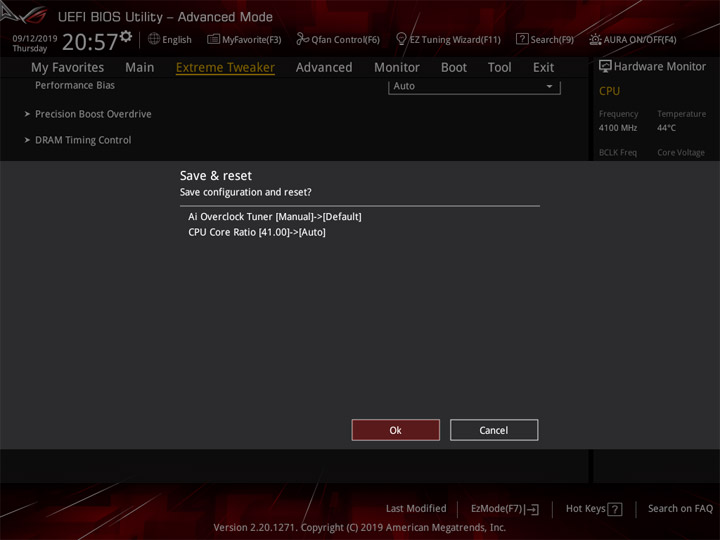The width and height of the screenshot is (720, 540).
Task: Click the CPU Core Ratio change line
Action: tap(257, 232)
